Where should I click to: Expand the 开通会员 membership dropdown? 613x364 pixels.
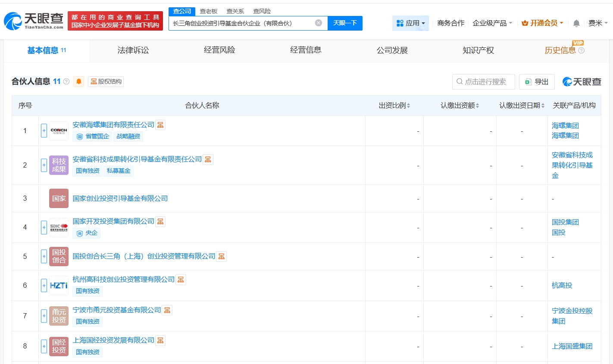[x=542, y=23]
